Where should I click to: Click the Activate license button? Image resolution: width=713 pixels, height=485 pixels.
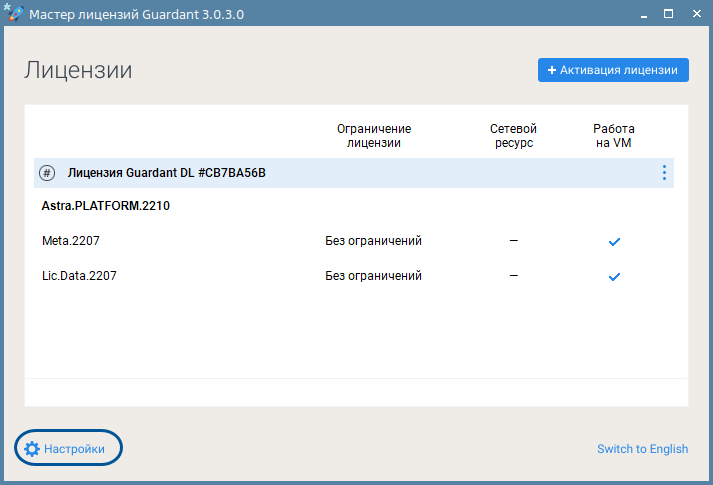click(x=613, y=70)
